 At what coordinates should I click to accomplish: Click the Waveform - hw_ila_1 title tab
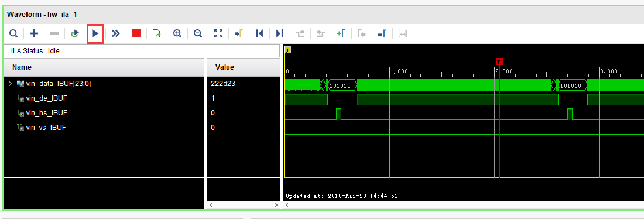click(42, 15)
